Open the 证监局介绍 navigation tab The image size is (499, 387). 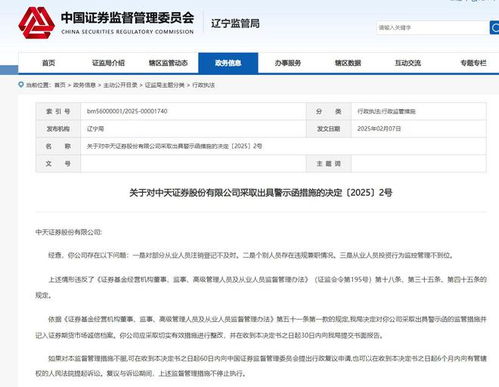click(x=108, y=63)
